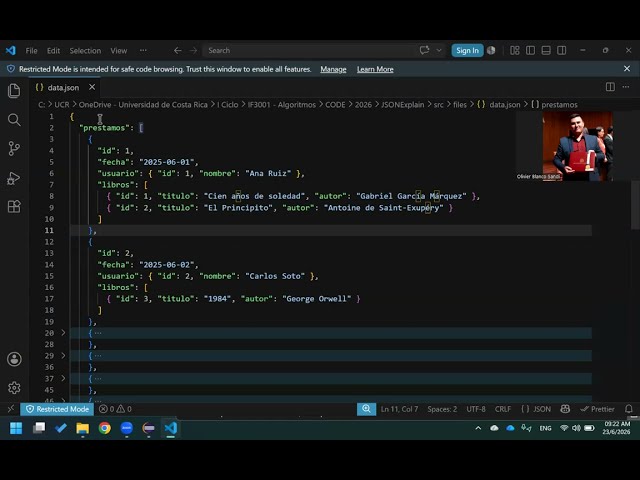This screenshot has height=480, width=640.
Task: Open the Source Control view
Action: coord(14,149)
